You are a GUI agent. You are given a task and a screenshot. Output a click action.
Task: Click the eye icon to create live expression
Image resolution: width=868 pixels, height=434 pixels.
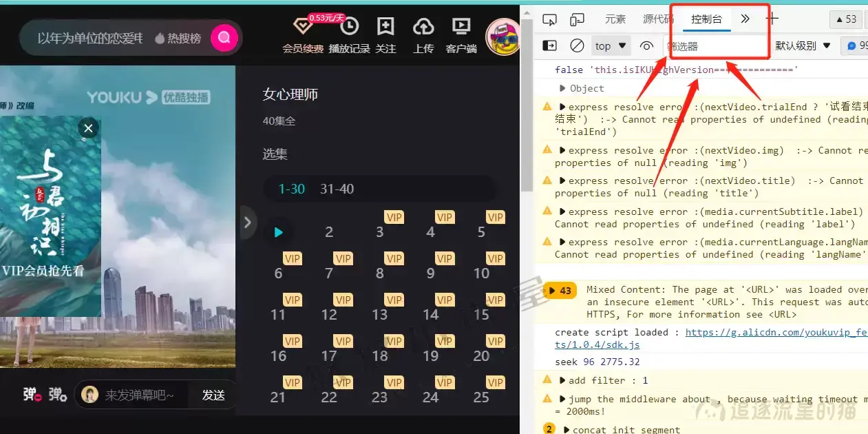[x=646, y=45]
